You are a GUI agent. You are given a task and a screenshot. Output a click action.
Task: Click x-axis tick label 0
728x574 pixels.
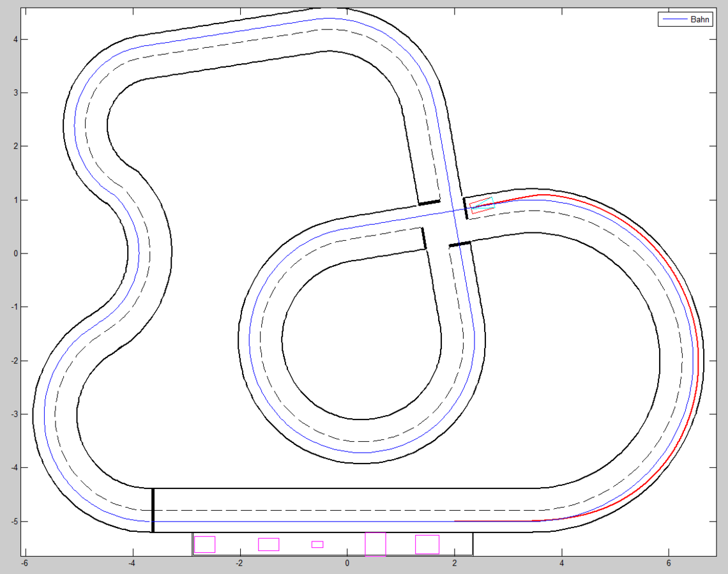347,563
